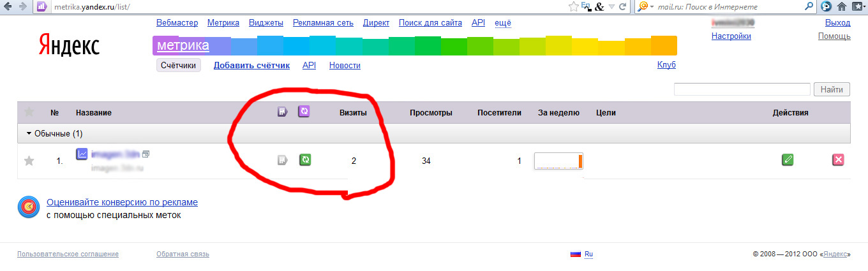Open the Добавить счётчик tab

(x=251, y=65)
